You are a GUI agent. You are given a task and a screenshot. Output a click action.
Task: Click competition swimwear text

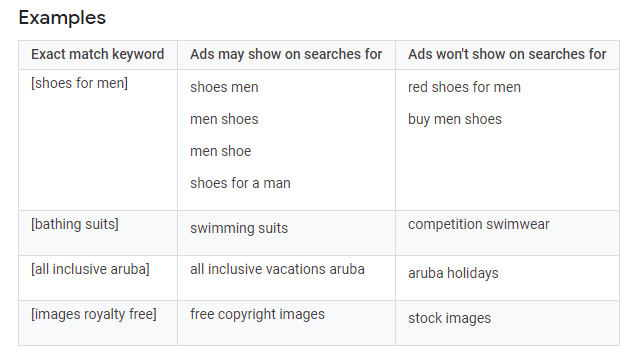tap(479, 224)
